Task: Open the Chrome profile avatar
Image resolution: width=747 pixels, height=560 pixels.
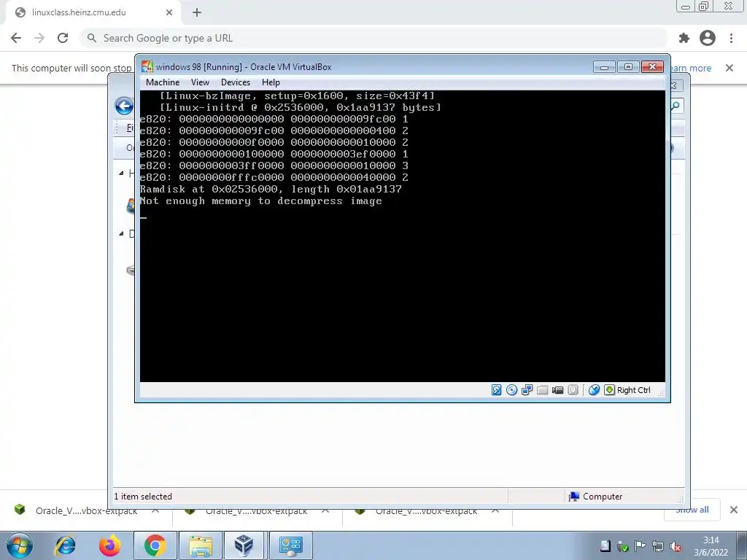Action: click(708, 38)
